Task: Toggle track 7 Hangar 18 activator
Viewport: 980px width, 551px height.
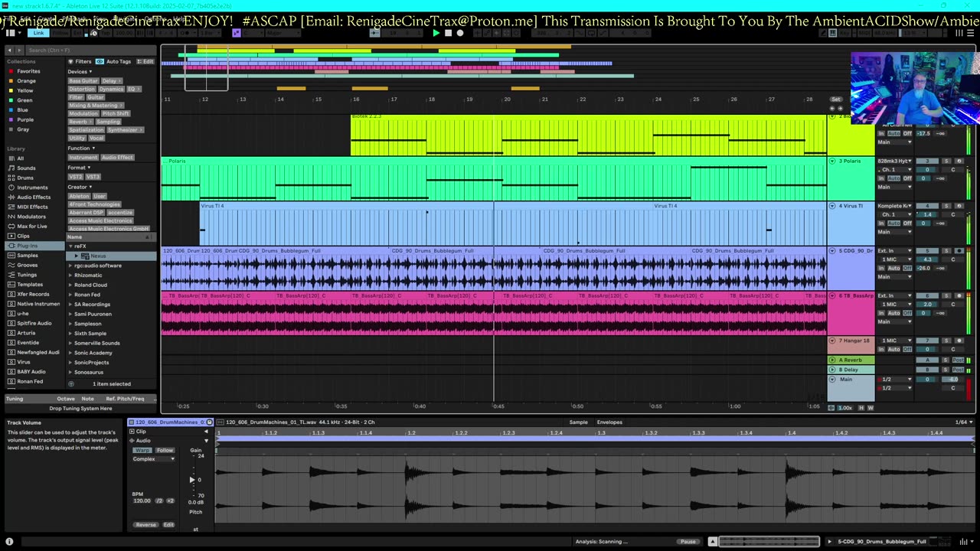Action: (927, 341)
